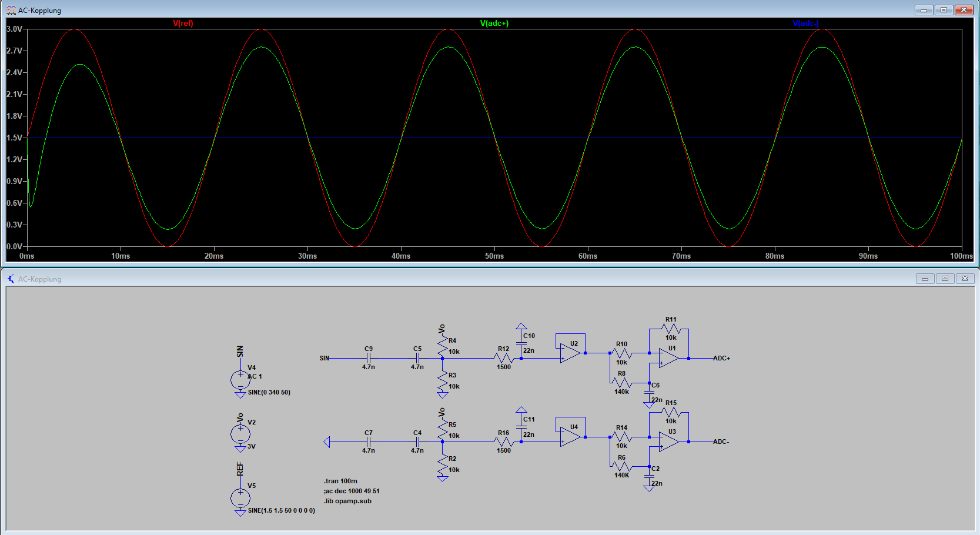Select capacitor C5 in schematic
This screenshot has width=980, height=535.
point(417,358)
